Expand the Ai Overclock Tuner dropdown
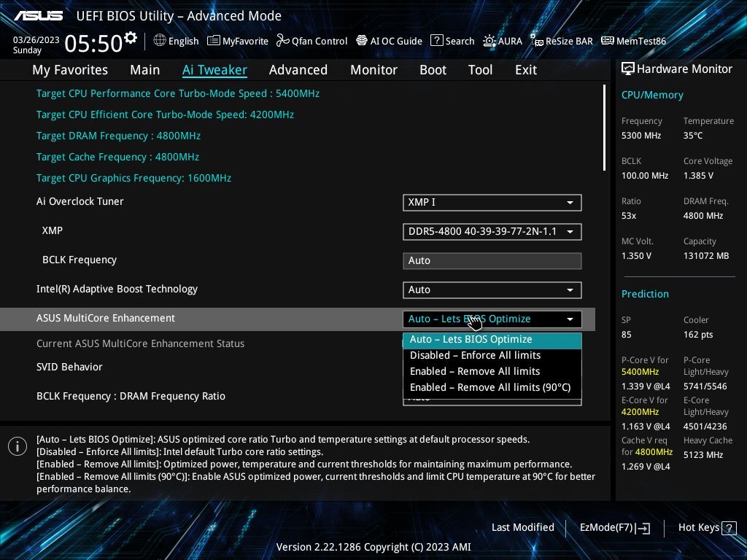The height and width of the screenshot is (560, 747). [492, 203]
